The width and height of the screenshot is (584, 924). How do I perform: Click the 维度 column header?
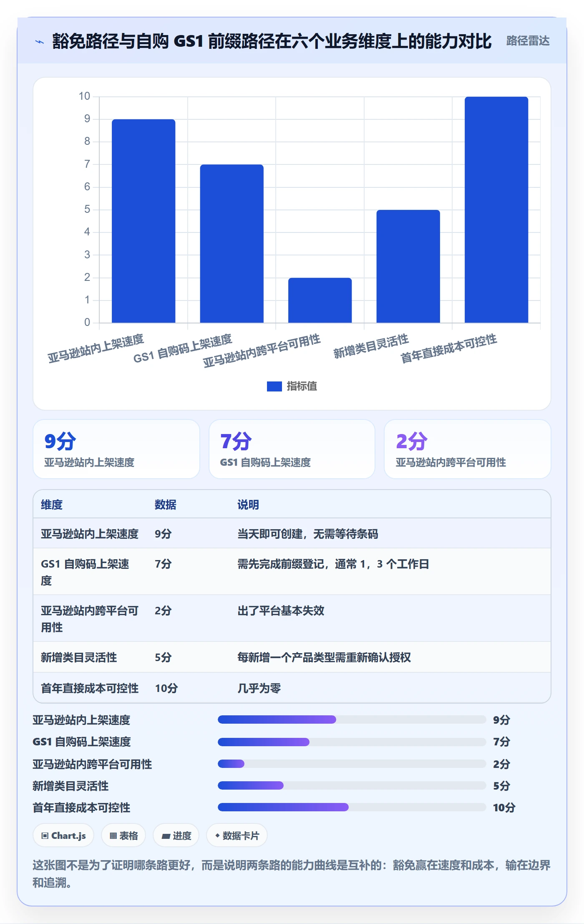(x=52, y=505)
